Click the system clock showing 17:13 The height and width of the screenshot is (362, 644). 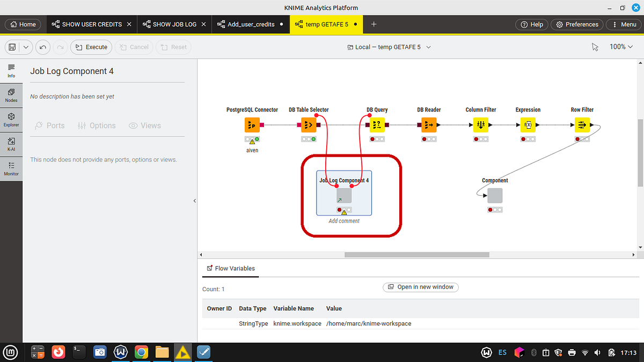point(628,352)
